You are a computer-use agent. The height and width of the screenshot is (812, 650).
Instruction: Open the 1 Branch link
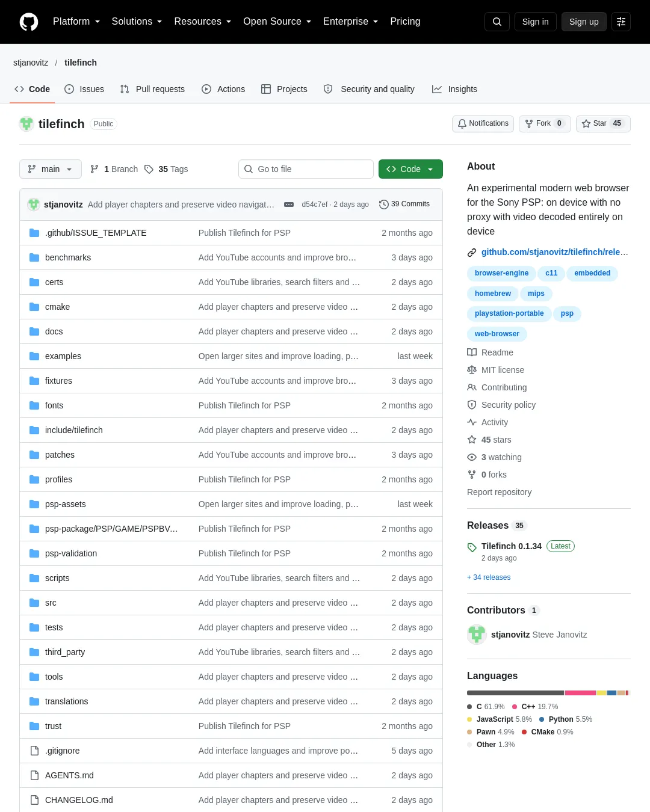pos(114,169)
